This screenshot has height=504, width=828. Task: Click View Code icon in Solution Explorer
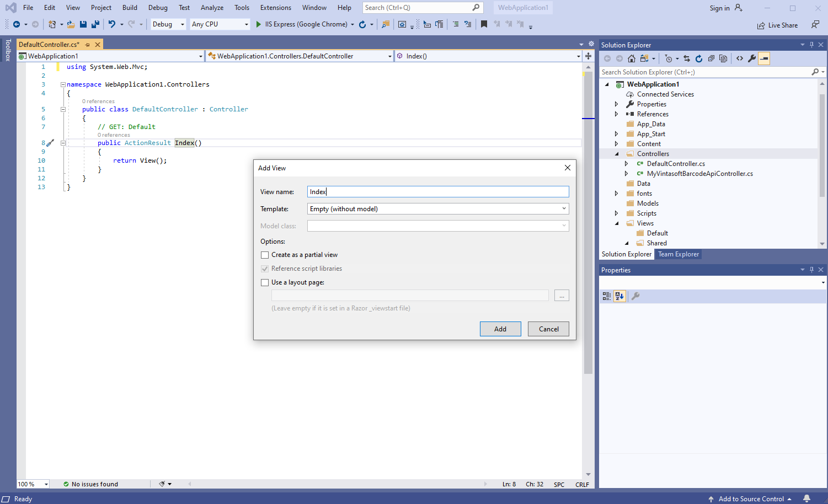click(x=740, y=58)
